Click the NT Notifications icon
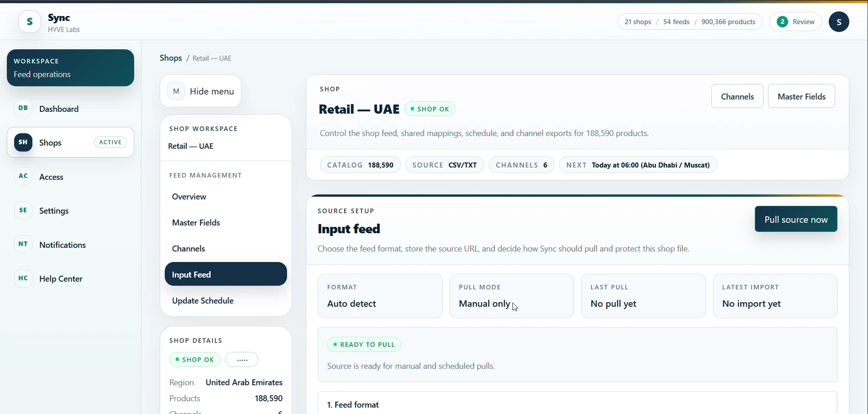This screenshot has width=868, height=414. pyautogui.click(x=23, y=245)
